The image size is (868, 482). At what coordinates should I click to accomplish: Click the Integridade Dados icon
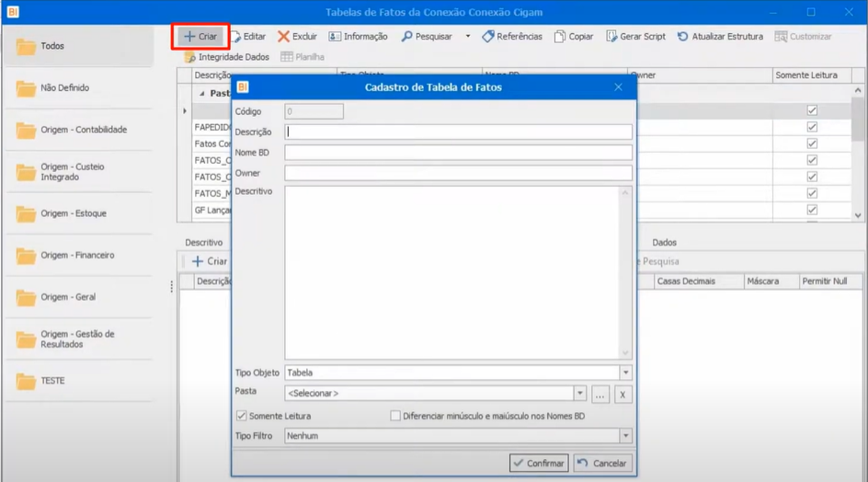pos(189,57)
